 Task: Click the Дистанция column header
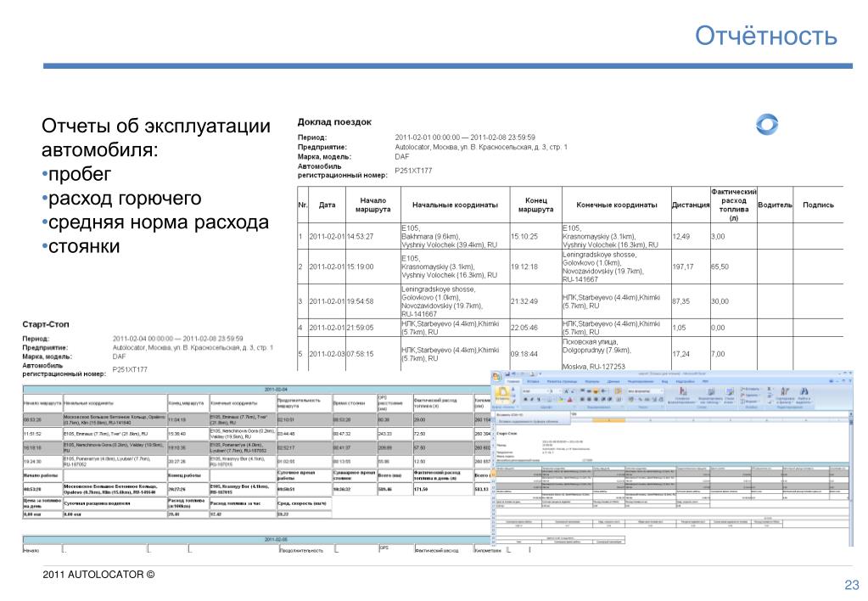point(691,205)
